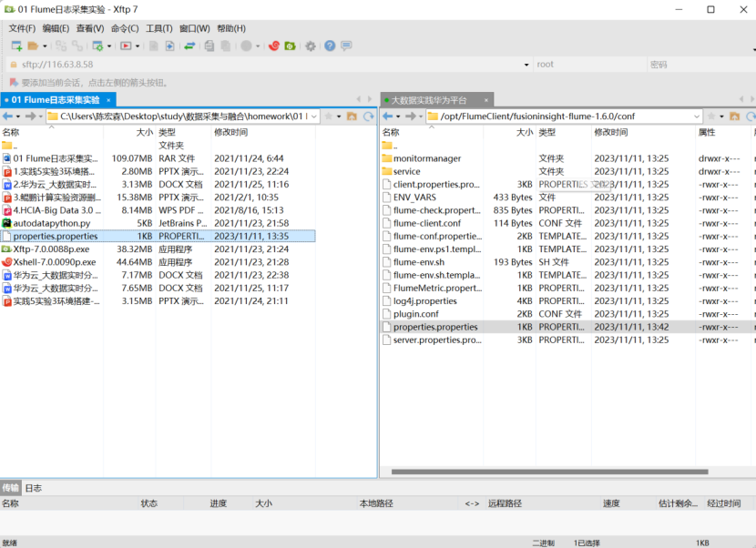Click the chat feedback bubble icon

tap(346, 46)
